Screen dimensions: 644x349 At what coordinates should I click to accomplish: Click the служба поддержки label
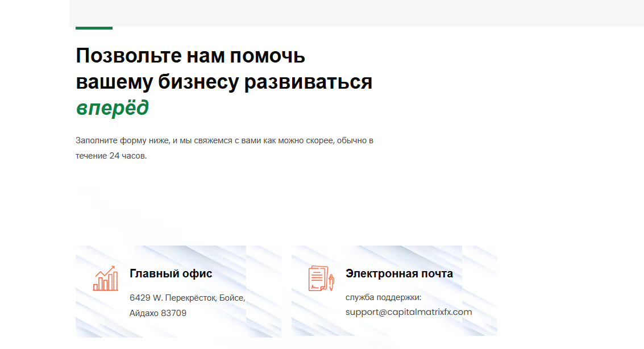(383, 297)
